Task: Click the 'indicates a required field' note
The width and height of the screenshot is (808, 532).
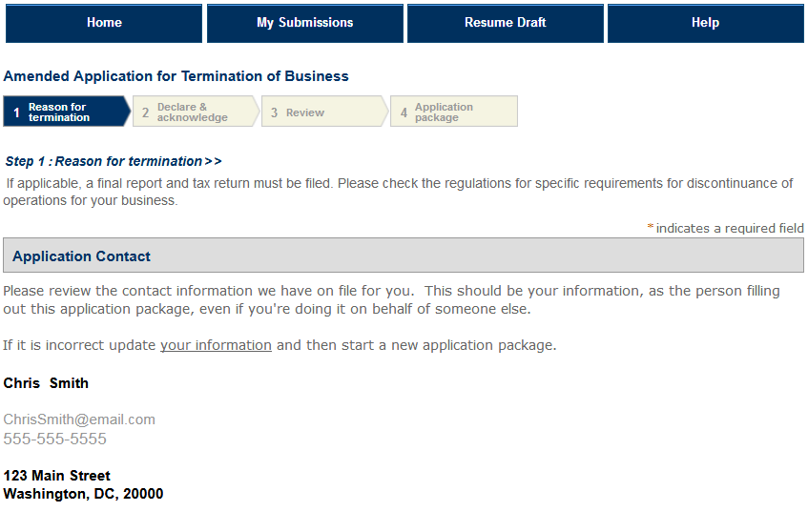Action: tap(730, 228)
